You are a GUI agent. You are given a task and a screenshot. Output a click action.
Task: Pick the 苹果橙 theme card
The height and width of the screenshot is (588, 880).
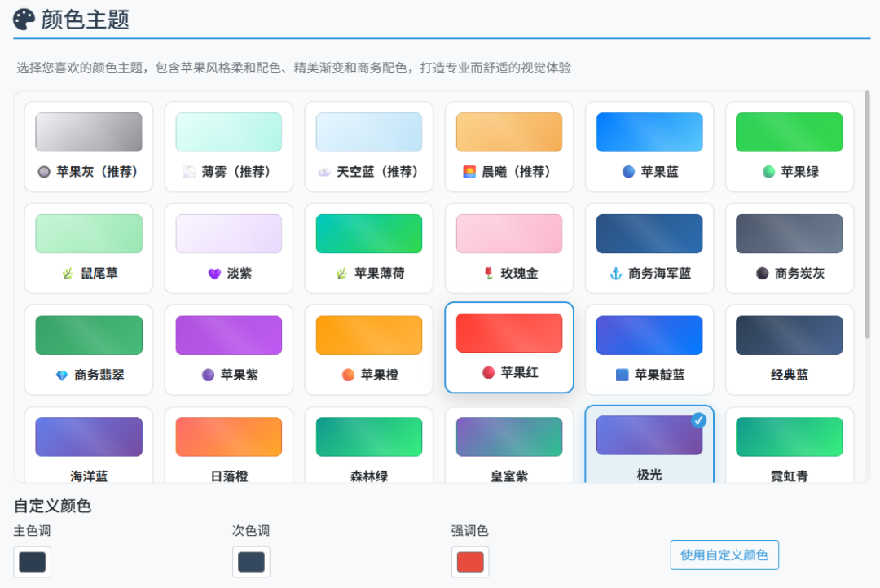pyautogui.click(x=369, y=349)
